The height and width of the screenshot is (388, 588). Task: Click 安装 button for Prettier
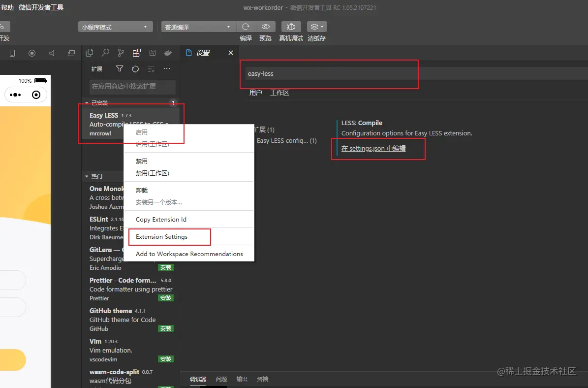click(166, 298)
